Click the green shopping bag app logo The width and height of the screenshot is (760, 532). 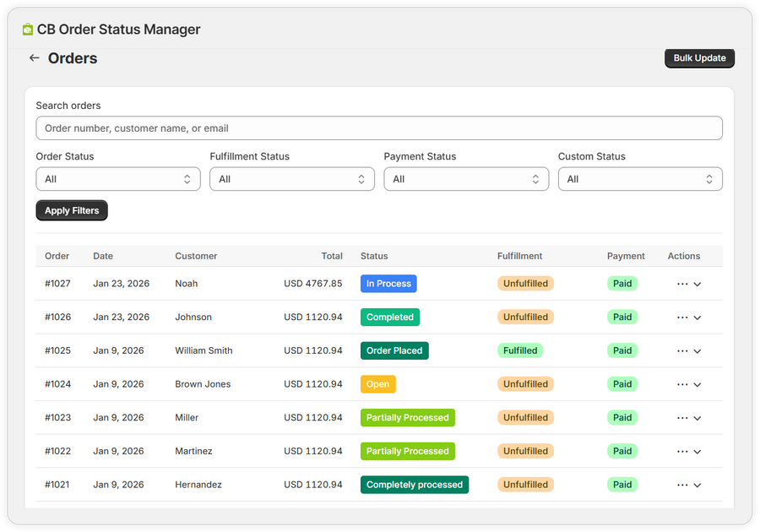(28, 30)
